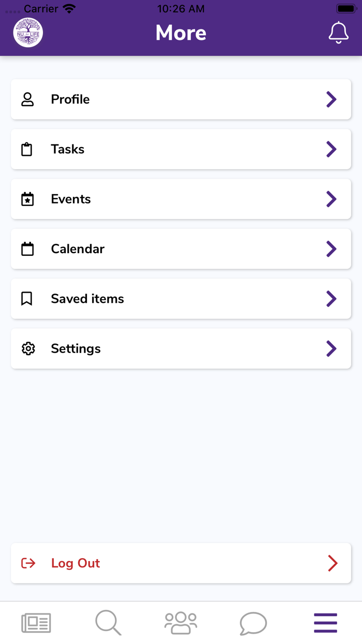Viewport: 362px width, 644px height.
Task: Tap the clipboard icon beside Tasks
Action: click(x=27, y=150)
